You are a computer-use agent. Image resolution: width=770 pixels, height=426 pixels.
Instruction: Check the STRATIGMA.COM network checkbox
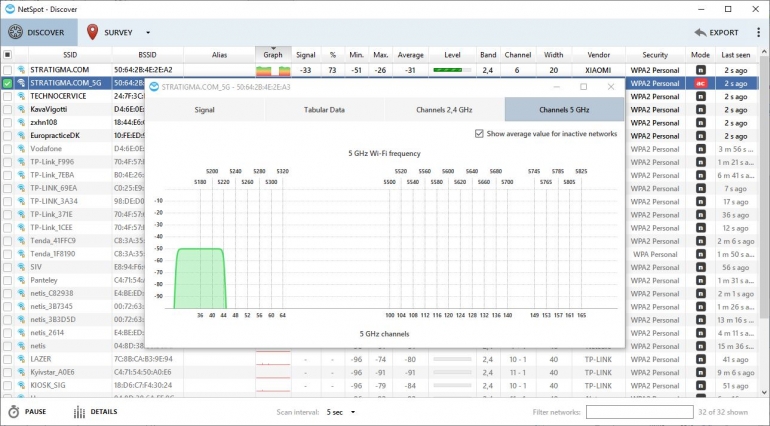coord(7,70)
